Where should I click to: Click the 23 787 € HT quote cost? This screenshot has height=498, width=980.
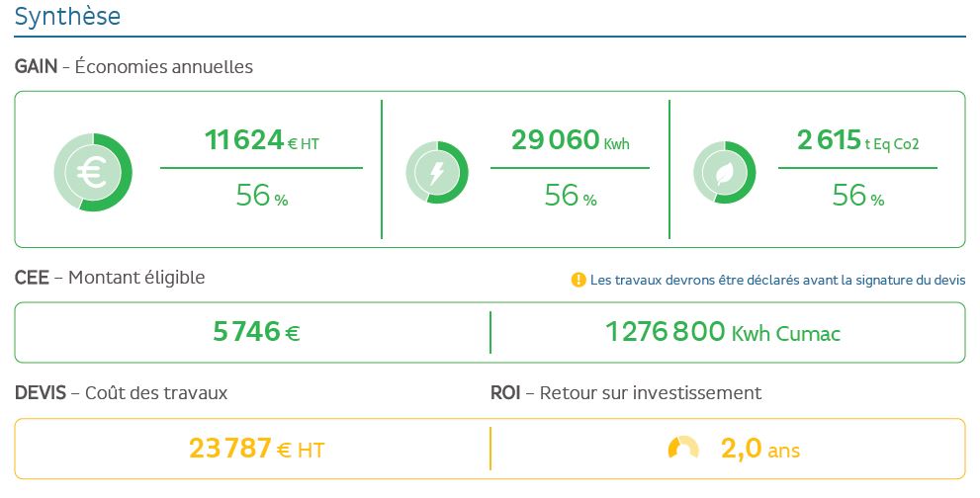pos(256,449)
